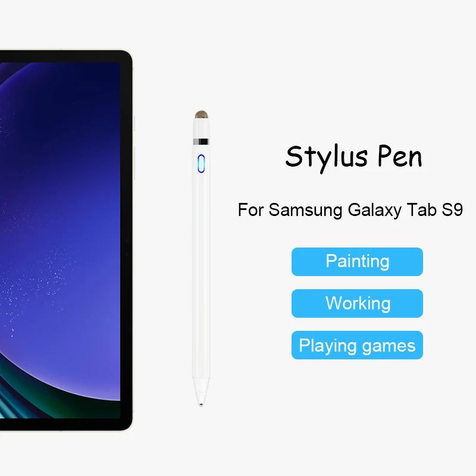Viewport: 476px width, 476px height.
Task: Click the Working button
Action: tap(357, 303)
